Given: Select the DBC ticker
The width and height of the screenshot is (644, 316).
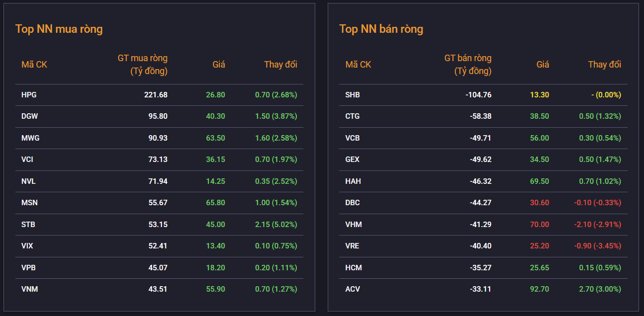Looking at the screenshot, I should [353, 203].
